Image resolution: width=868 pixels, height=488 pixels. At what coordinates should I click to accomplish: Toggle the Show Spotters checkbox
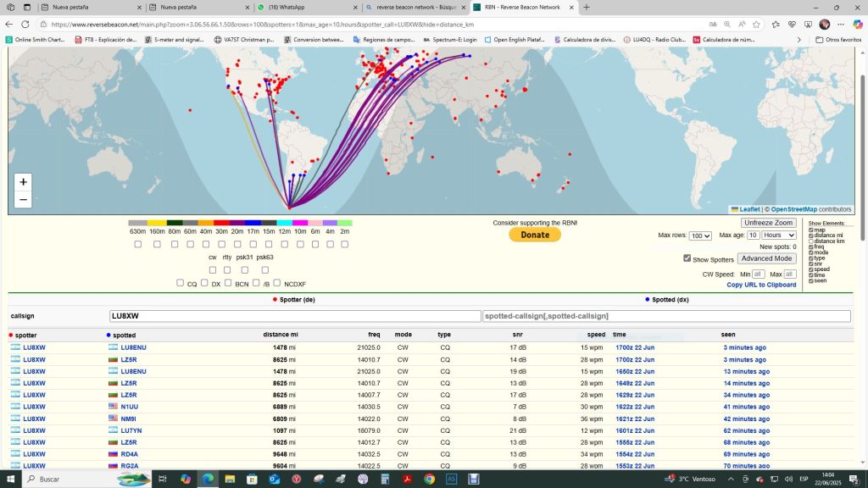tap(687, 258)
